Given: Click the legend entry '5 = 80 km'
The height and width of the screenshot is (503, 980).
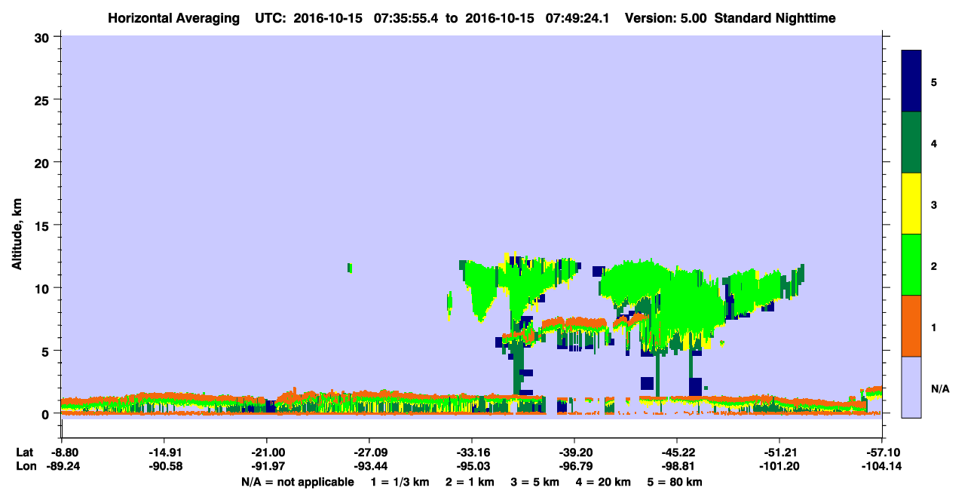Looking at the screenshot, I should point(675,482).
